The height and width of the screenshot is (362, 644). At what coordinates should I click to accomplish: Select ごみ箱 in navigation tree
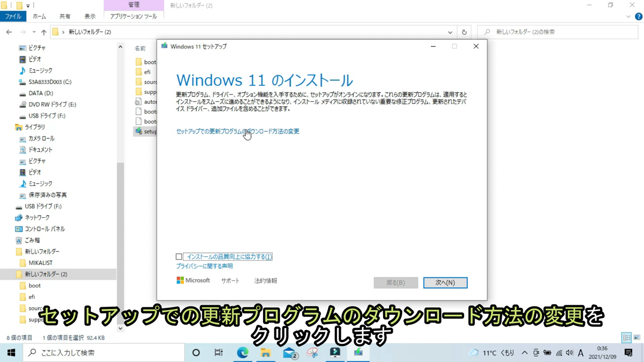tap(27, 240)
